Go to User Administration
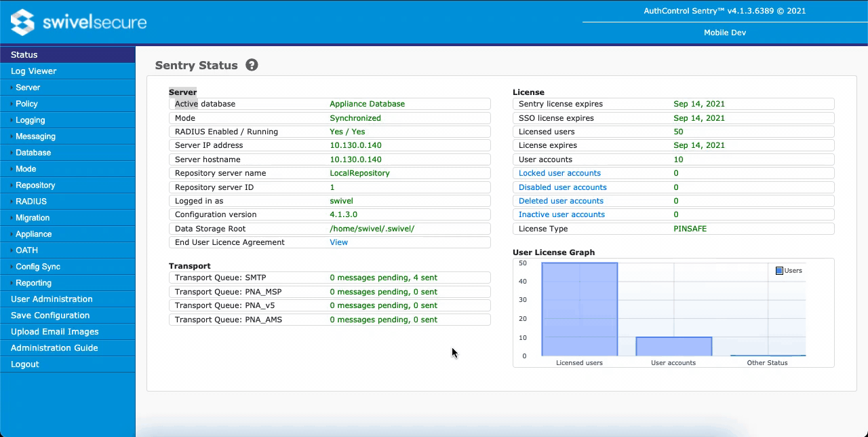Viewport: 868px width, 437px height. [52, 299]
